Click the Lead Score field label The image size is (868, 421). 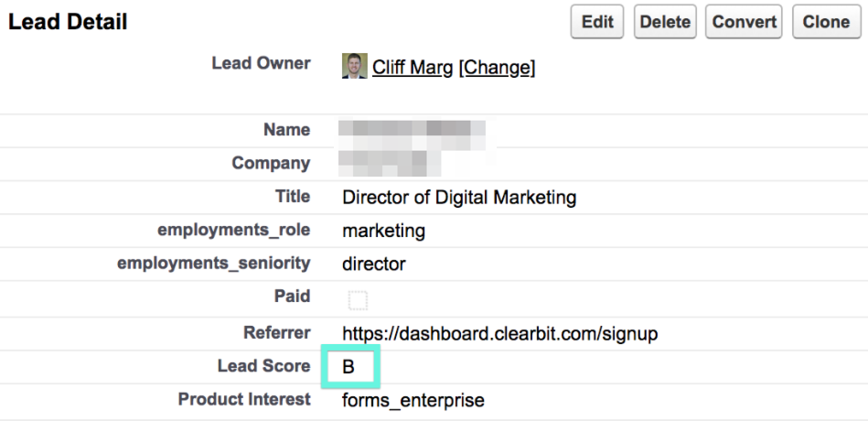[x=264, y=365]
